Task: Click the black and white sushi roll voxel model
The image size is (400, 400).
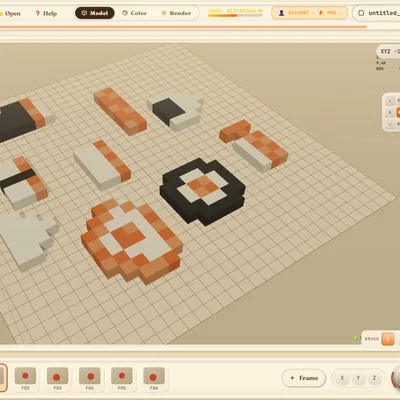Action: tap(203, 191)
